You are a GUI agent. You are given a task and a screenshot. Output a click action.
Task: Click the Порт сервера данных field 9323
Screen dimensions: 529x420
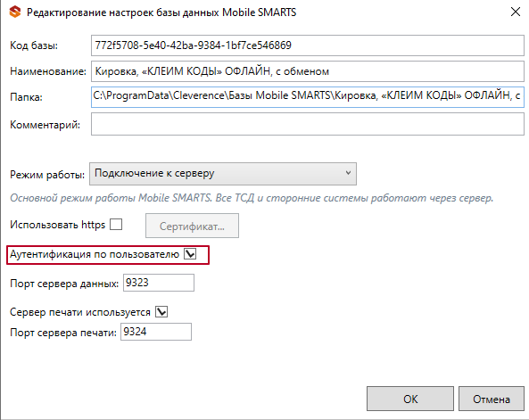point(159,283)
